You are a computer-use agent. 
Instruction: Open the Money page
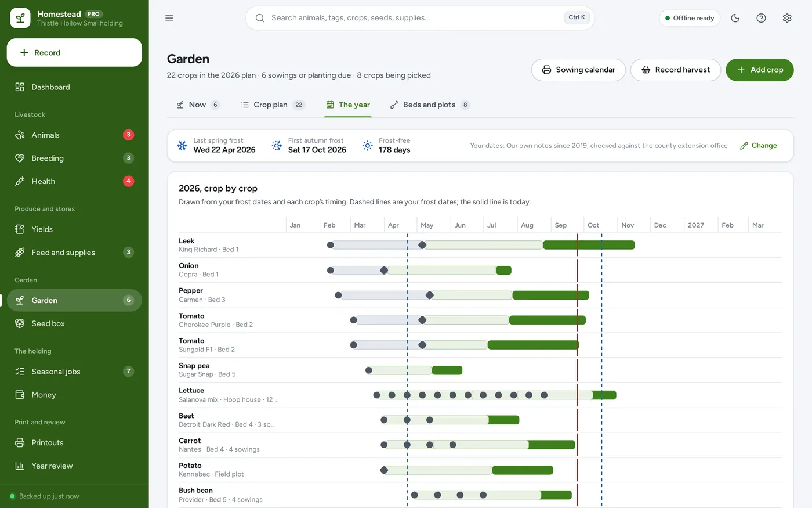[74, 395]
